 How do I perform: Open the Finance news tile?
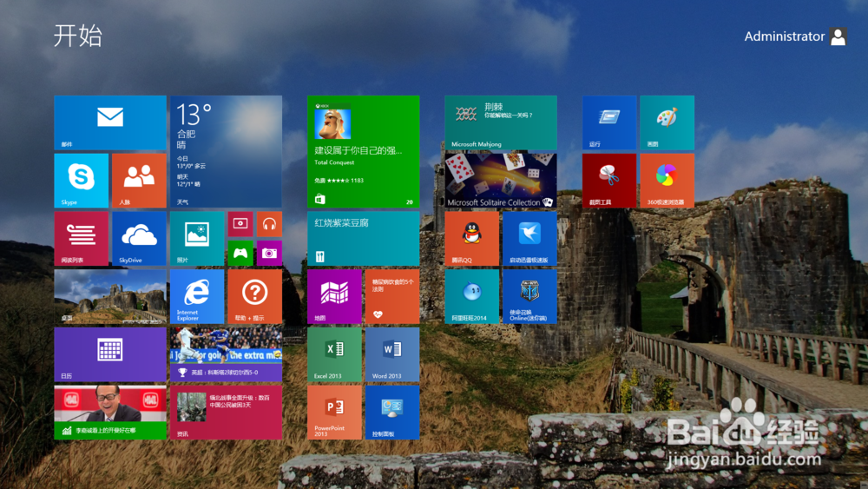coord(110,412)
